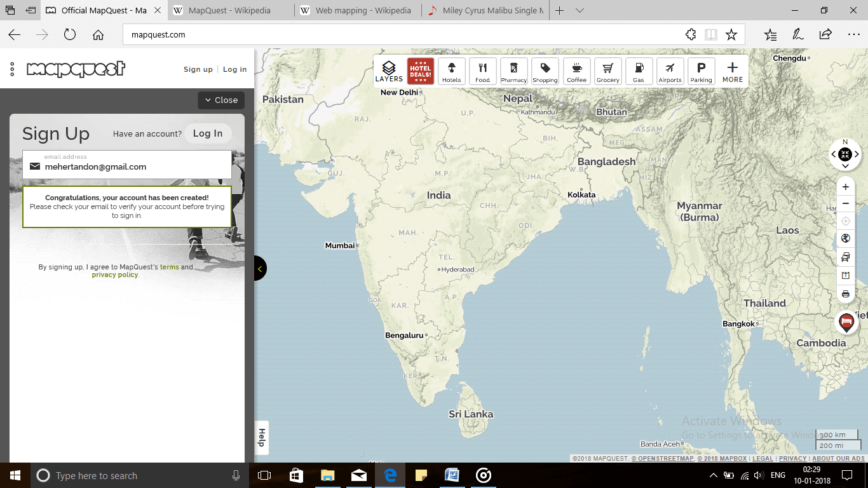Toggle traffic layer car icon
Screen dimensions: 868x488
pyautogui.click(x=845, y=257)
